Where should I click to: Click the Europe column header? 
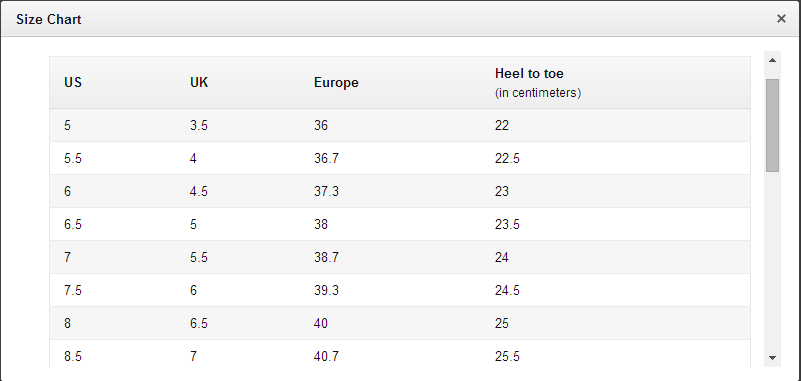336,82
